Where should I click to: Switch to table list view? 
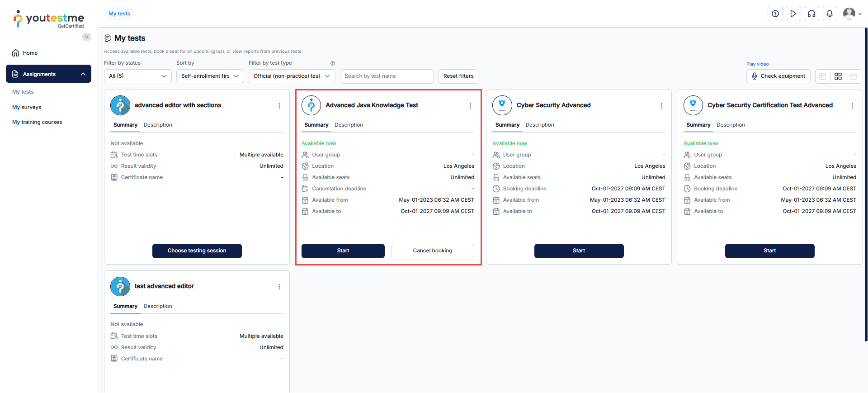[823, 76]
